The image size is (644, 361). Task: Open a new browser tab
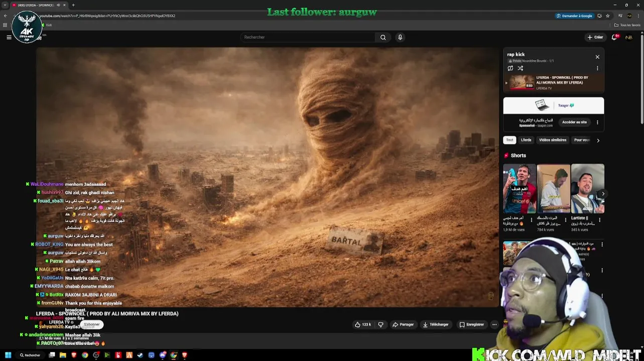pyautogui.click(x=73, y=5)
